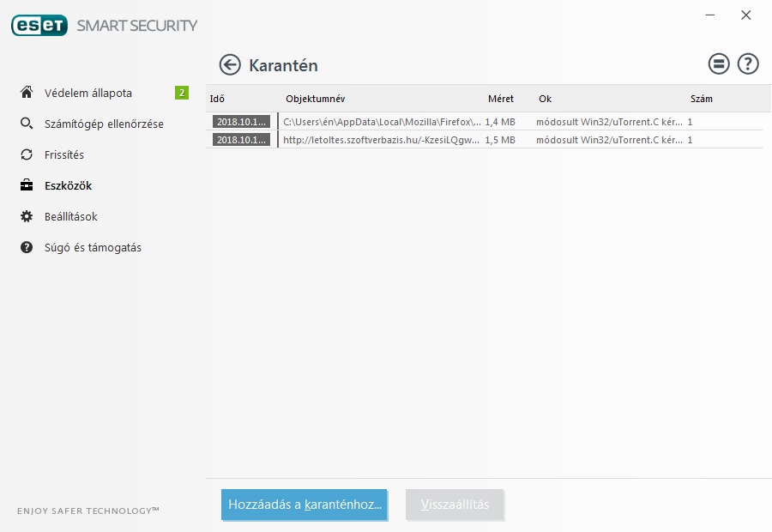Click the Súgó és támogatás question icon
The height and width of the screenshot is (532, 772).
[27, 247]
